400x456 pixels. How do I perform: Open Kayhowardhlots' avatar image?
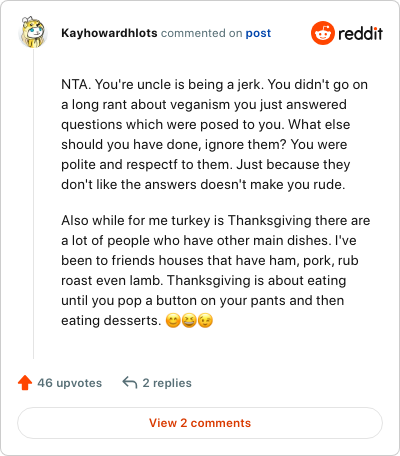pos(33,32)
